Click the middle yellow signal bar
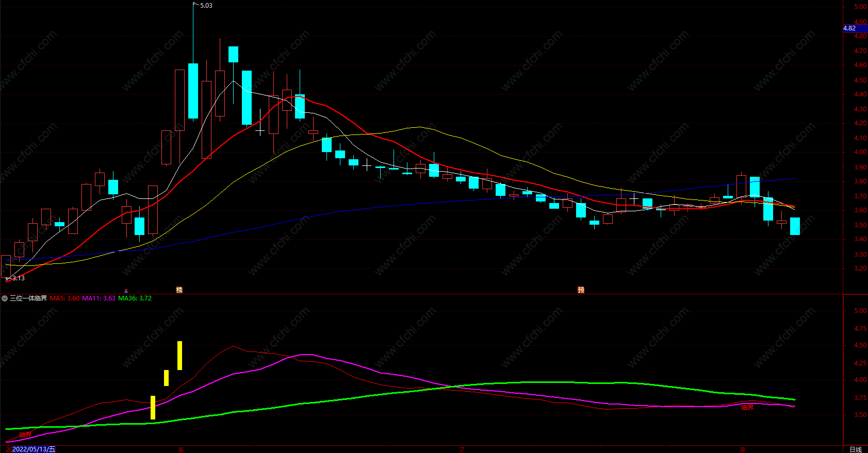 tap(166, 378)
